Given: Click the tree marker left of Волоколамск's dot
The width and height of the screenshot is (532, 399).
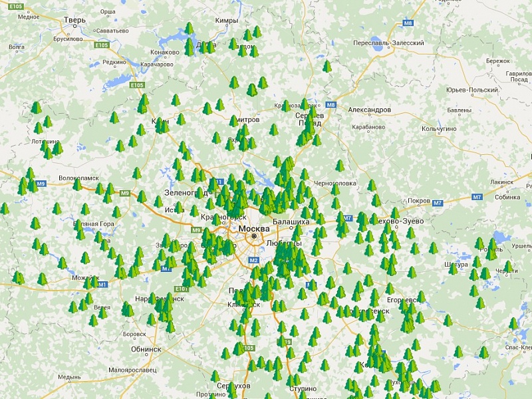Looking at the screenshot, I should click(x=78, y=185).
